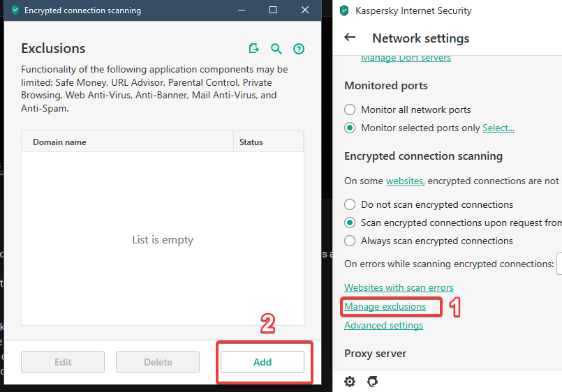Open the Kaspersky support headset icon
The width and height of the screenshot is (562, 392).
(x=372, y=382)
